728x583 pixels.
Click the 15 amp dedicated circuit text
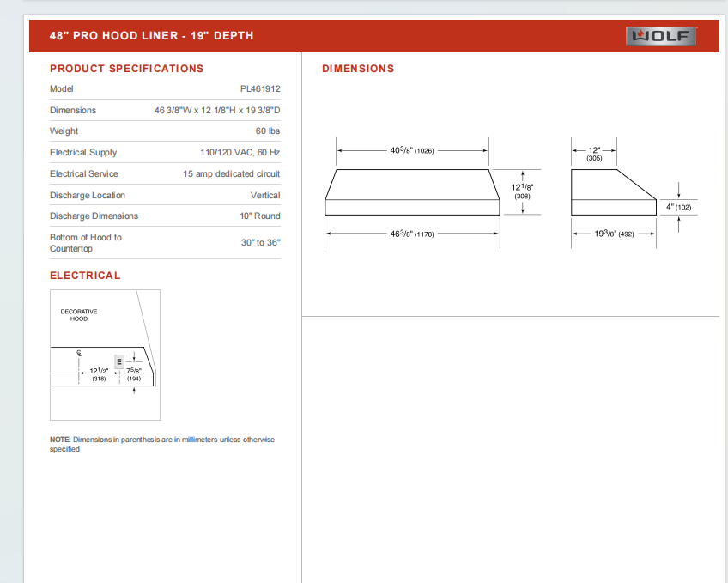231,174
